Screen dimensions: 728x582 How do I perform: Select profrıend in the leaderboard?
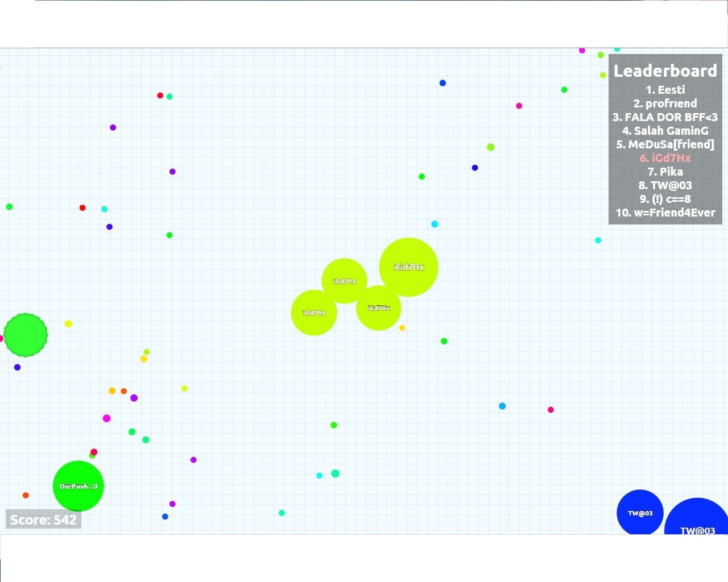point(665,103)
